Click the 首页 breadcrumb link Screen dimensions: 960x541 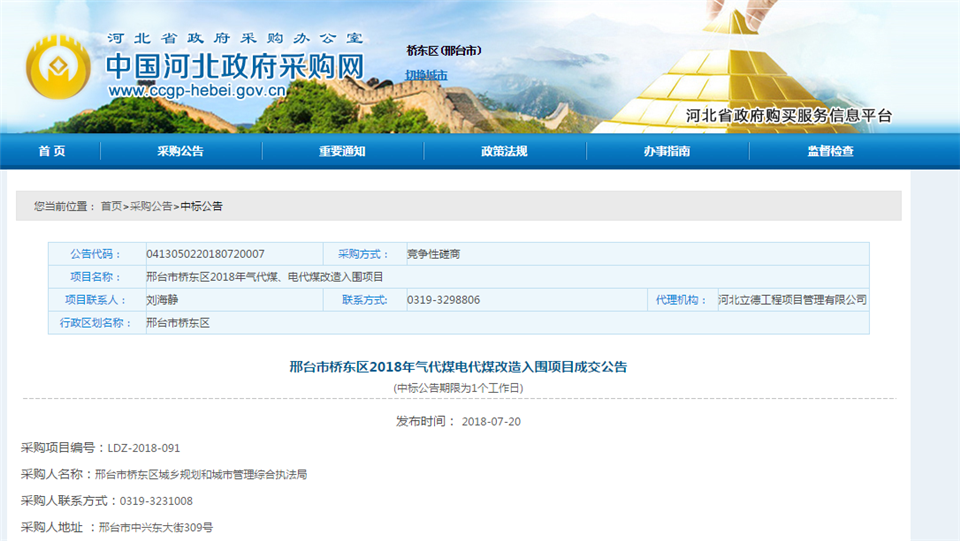111,206
